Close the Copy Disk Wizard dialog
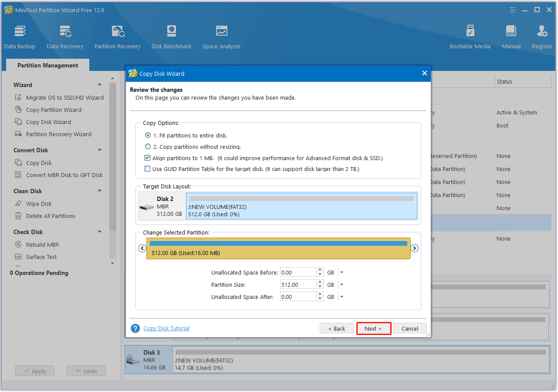Screen dimensions: 558x392 (x=425, y=73)
